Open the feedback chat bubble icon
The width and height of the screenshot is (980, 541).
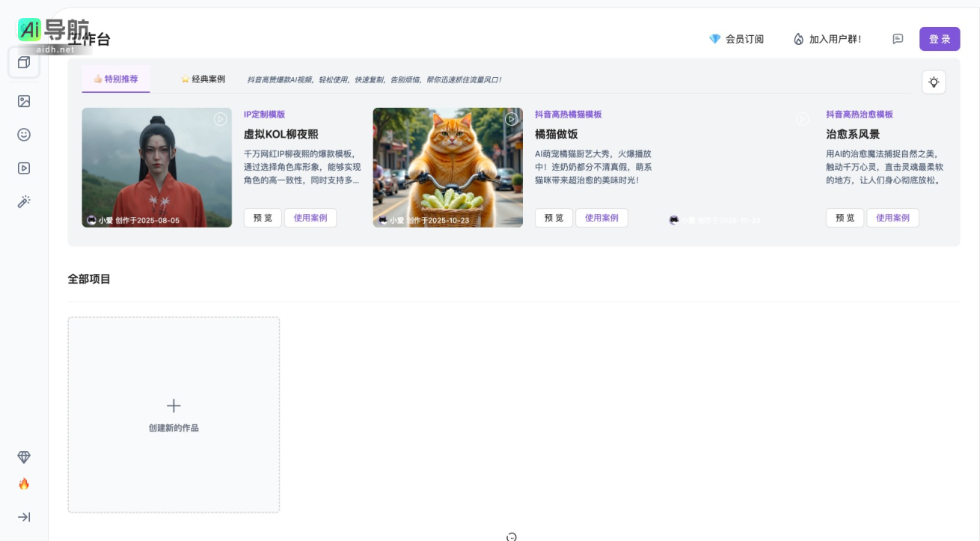pos(898,39)
